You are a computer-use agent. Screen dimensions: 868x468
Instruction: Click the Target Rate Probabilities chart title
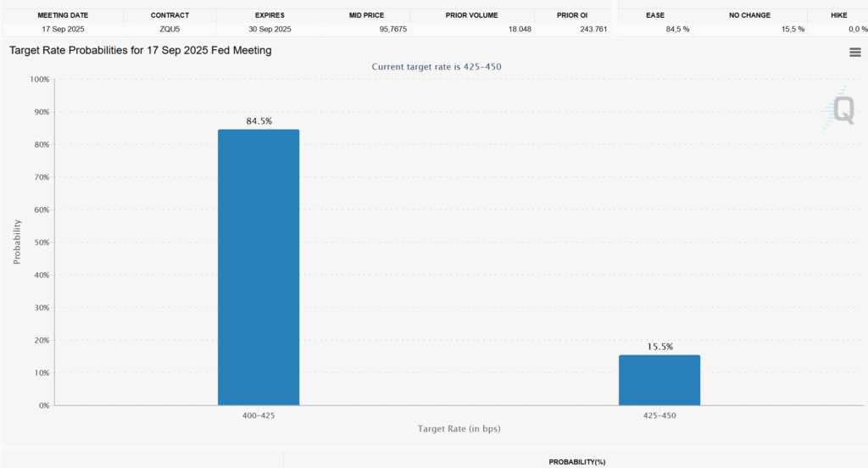[141, 50]
